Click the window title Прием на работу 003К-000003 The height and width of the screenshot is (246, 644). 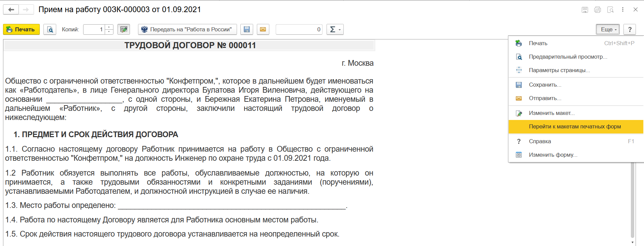120,9
